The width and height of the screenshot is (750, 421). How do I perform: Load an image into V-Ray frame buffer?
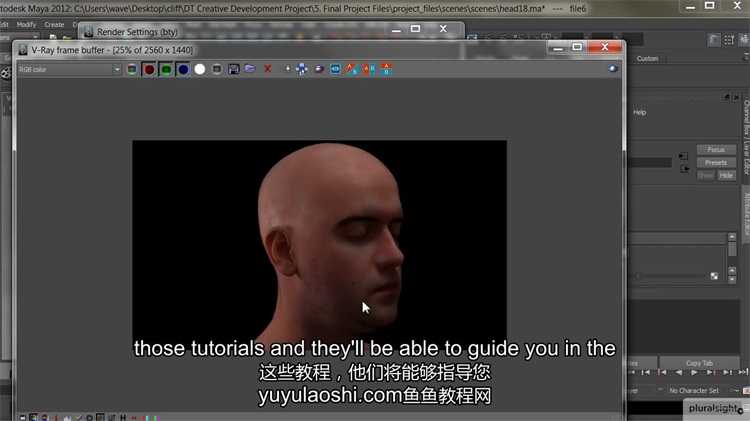tap(250, 69)
